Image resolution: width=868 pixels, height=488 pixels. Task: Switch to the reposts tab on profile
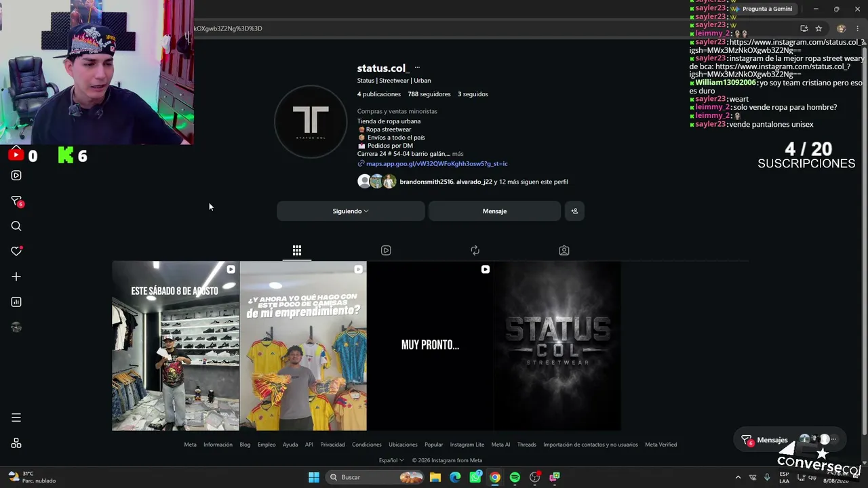click(475, 250)
